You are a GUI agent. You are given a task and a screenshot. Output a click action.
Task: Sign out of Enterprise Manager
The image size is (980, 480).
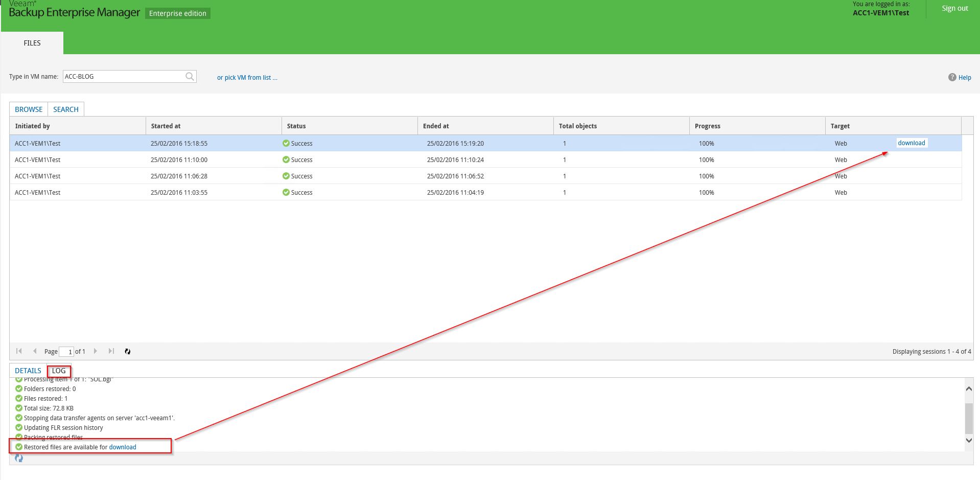click(955, 8)
